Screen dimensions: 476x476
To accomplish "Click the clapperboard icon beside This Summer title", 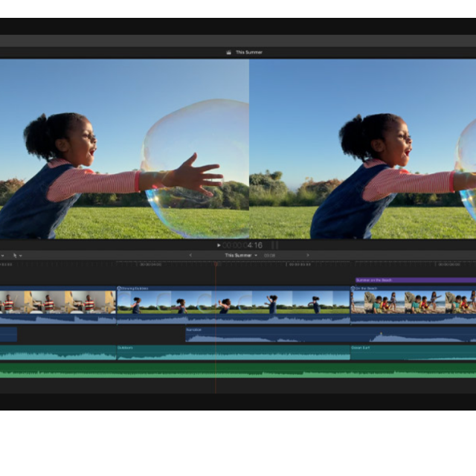I will point(229,53).
